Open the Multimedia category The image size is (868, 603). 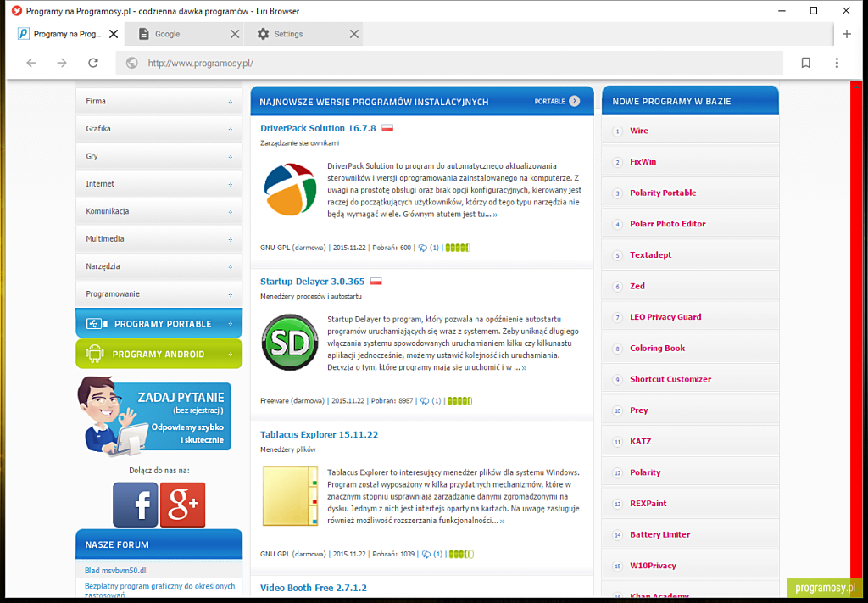(159, 239)
